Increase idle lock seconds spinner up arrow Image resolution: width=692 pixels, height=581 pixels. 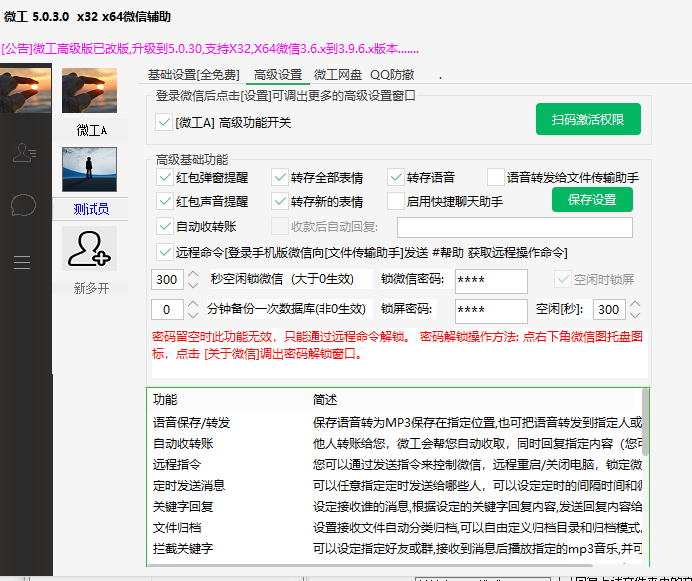(x=193, y=274)
